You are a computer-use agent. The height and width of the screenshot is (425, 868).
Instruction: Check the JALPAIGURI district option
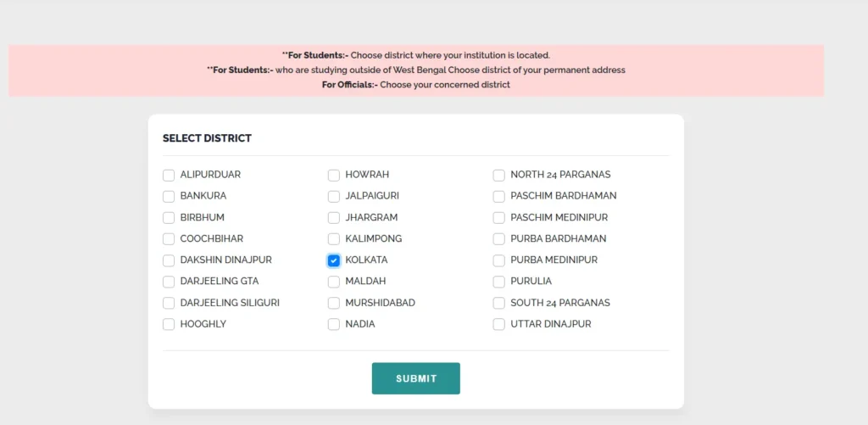[x=334, y=196]
